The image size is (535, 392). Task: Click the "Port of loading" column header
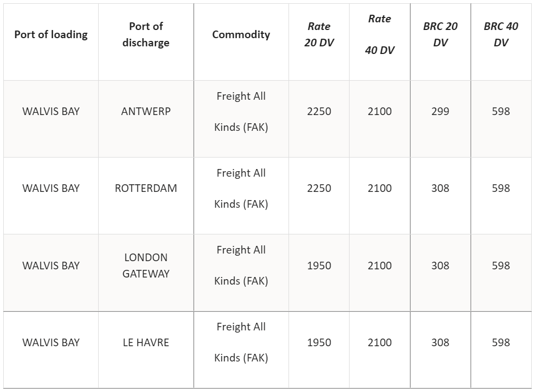tap(51, 34)
